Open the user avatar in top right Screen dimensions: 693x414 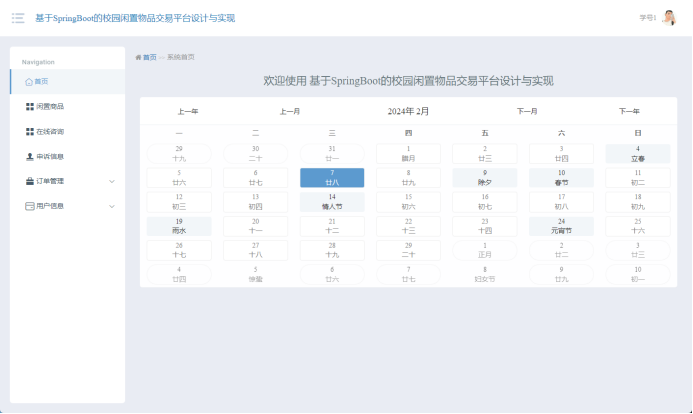[x=669, y=18]
